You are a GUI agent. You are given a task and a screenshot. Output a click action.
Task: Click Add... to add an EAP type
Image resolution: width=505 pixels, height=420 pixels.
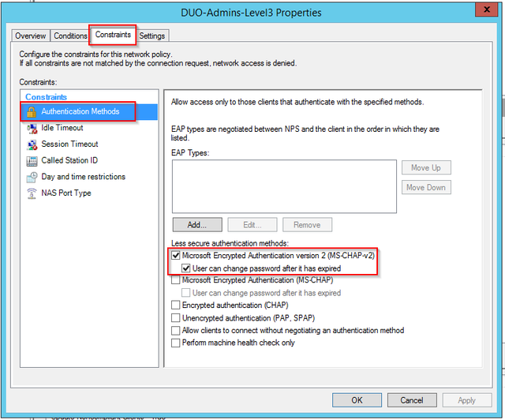pos(197,225)
